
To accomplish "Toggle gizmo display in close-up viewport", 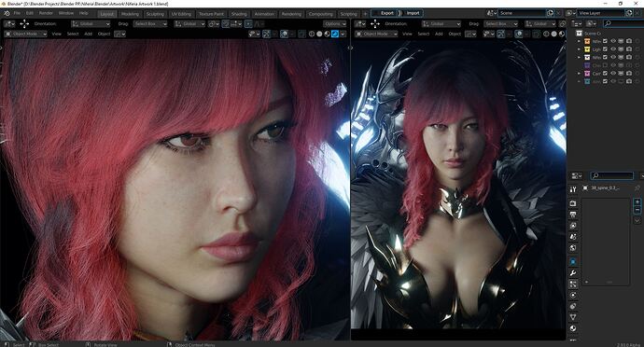I will 266,34.
